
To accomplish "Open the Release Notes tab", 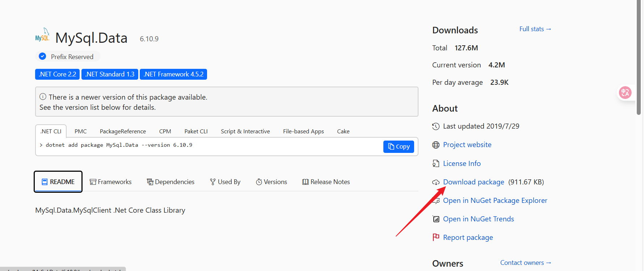I will click(326, 182).
